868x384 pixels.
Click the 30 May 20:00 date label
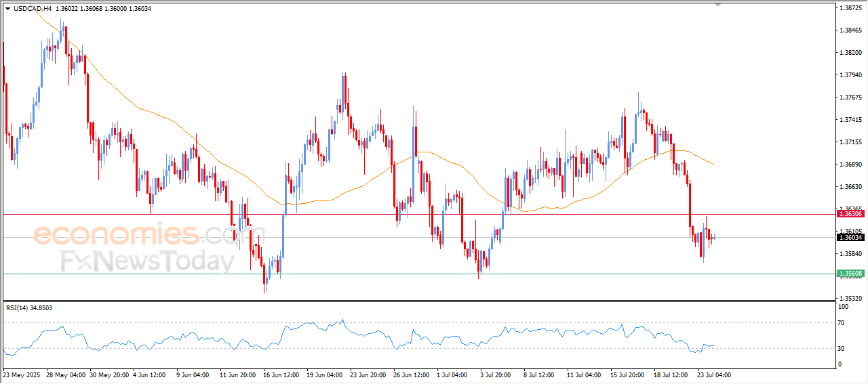tap(111, 375)
